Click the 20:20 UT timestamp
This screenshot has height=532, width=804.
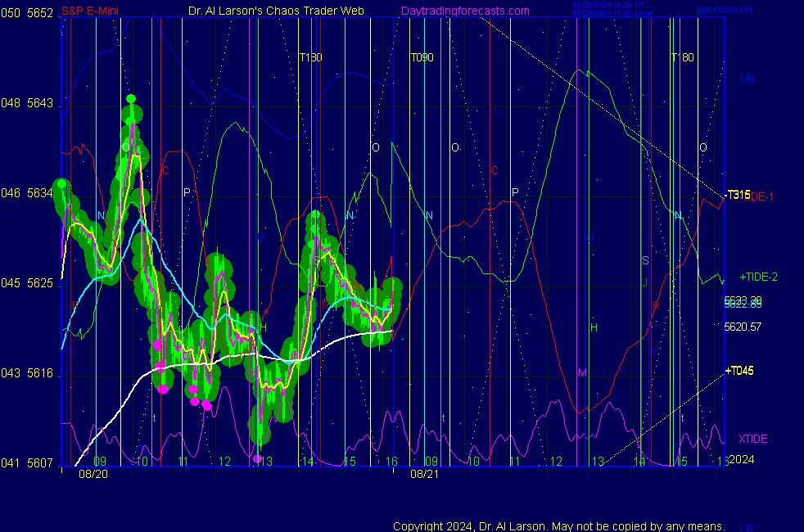coord(608,5)
